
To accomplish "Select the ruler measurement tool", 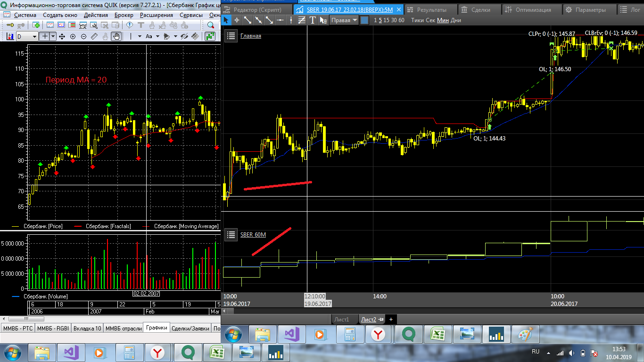I will (94, 36).
